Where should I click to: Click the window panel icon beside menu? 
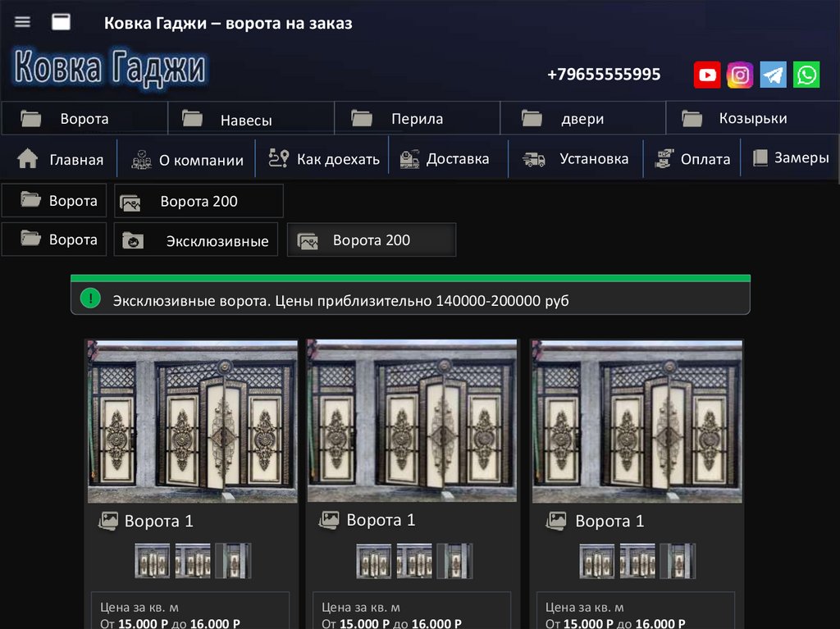coord(61,22)
